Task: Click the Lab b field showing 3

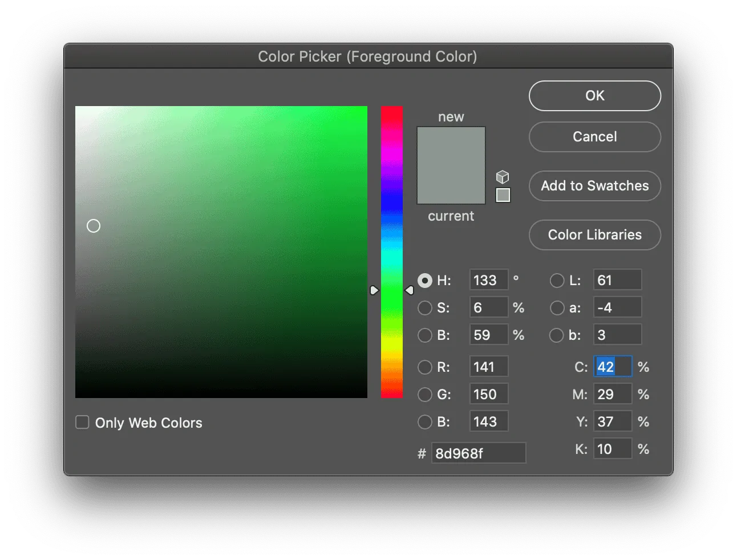Action: click(617, 335)
